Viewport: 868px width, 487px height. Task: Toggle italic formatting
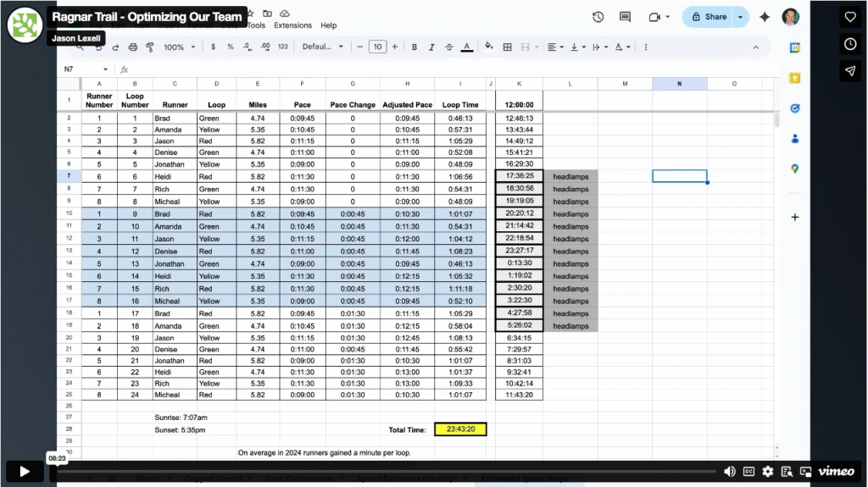coord(431,47)
